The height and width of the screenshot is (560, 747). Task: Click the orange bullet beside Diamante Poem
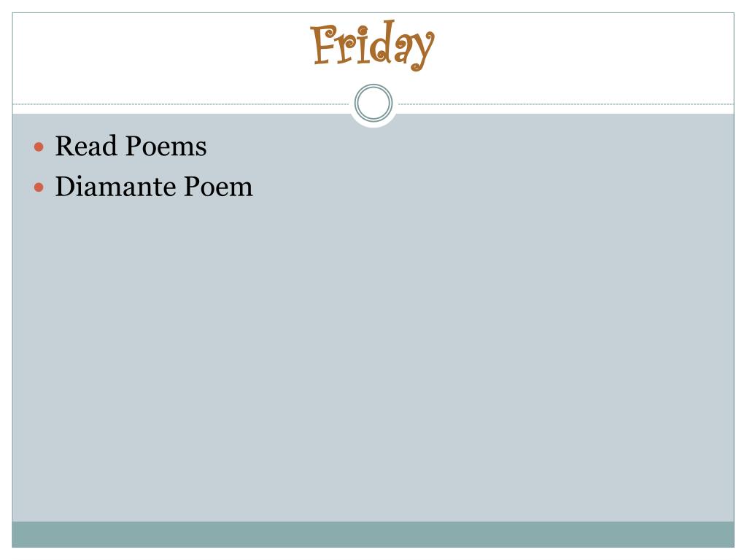click(x=40, y=187)
